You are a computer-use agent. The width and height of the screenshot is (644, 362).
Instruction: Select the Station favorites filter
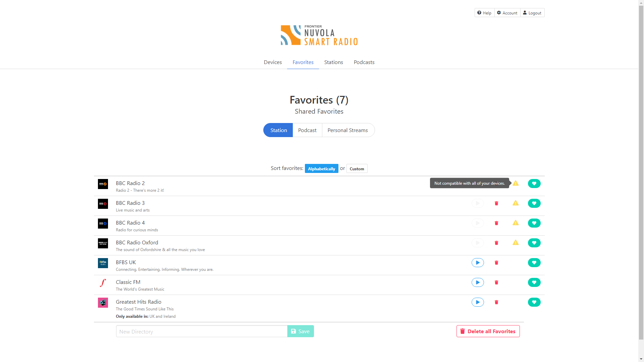click(x=278, y=130)
